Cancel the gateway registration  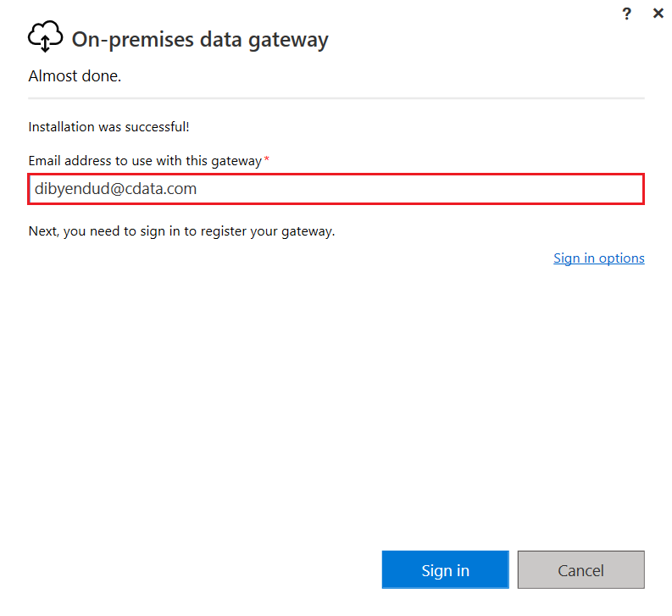(x=580, y=570)
